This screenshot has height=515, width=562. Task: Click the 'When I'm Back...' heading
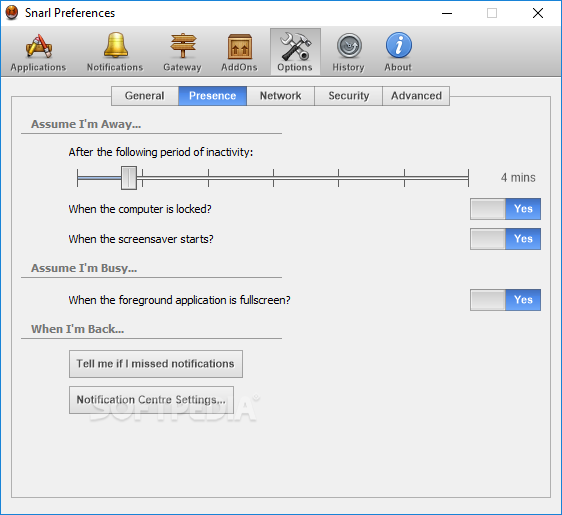(78, 329)
